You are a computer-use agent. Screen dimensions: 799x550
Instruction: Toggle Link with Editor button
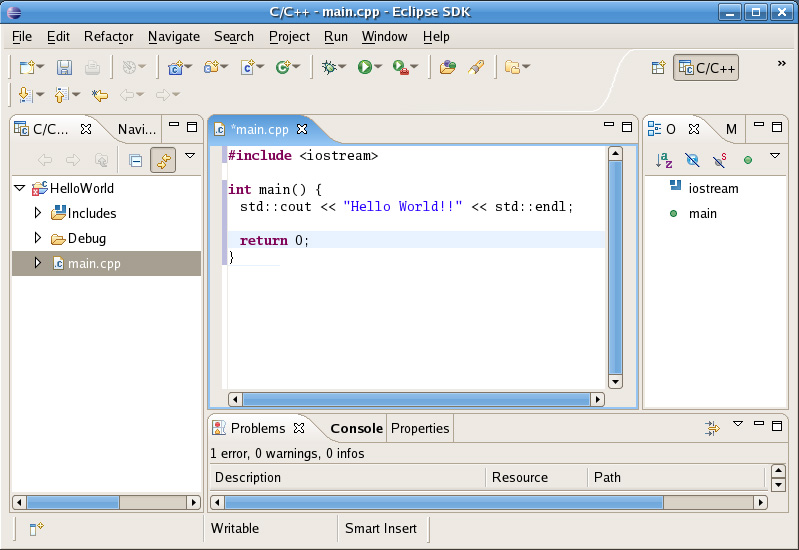click(162, 160)
